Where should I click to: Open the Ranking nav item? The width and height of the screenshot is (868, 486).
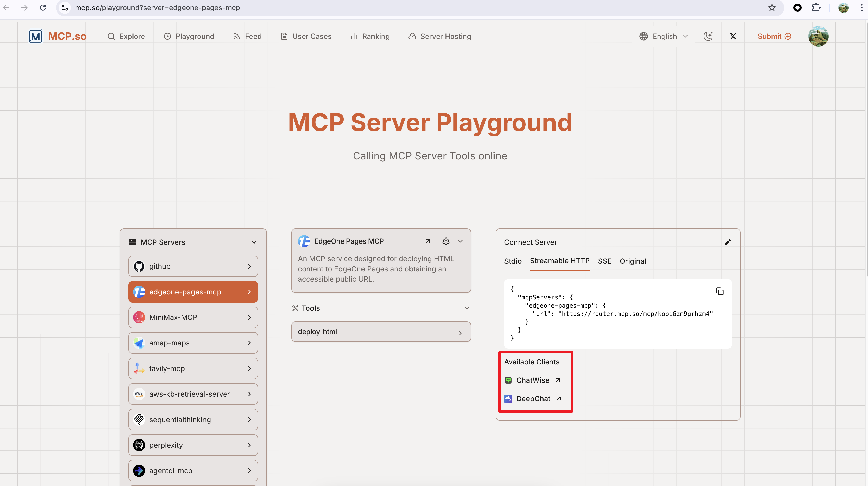point(370,37)
